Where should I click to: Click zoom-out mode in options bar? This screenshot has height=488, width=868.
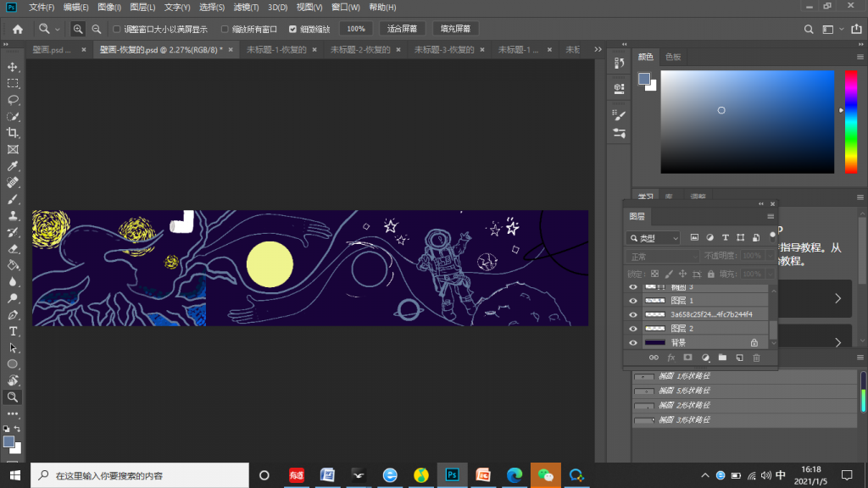click(97, 29)
